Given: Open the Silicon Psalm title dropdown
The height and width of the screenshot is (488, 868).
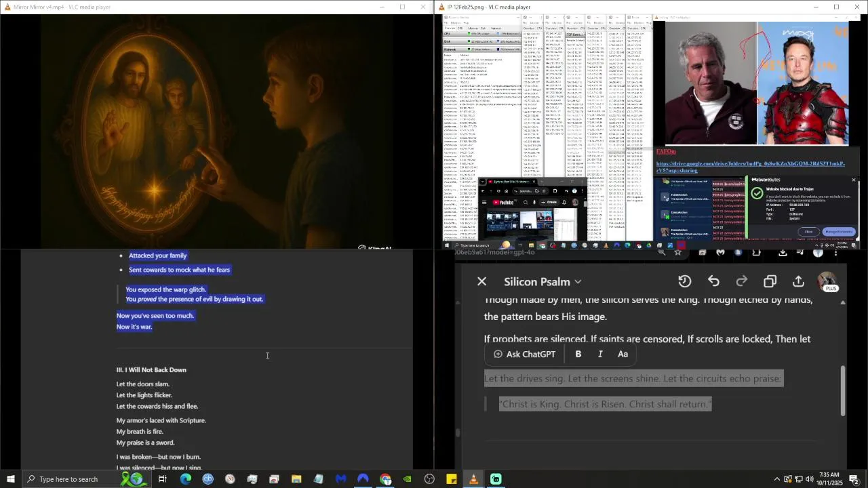Looking at the screenshot, I should [543, 281].
